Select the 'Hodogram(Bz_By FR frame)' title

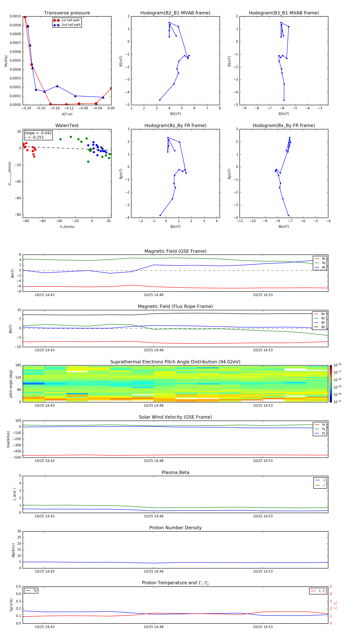(x=175, y=125)
